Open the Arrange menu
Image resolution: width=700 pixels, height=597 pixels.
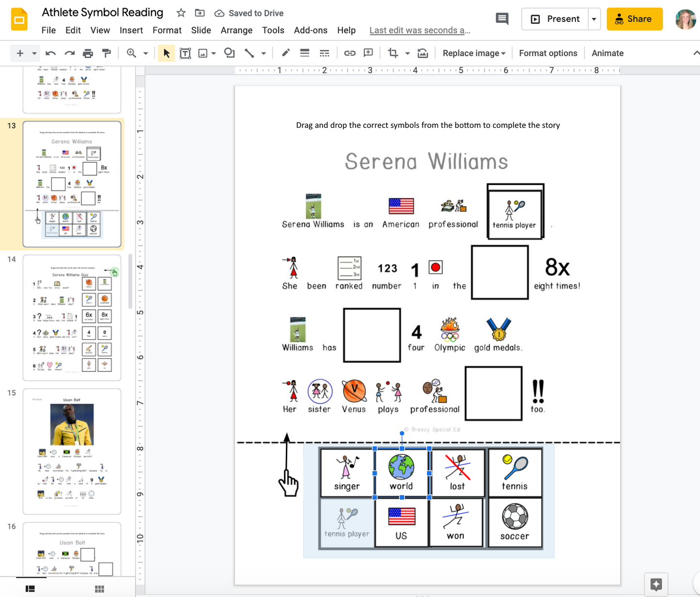point(236,30)
